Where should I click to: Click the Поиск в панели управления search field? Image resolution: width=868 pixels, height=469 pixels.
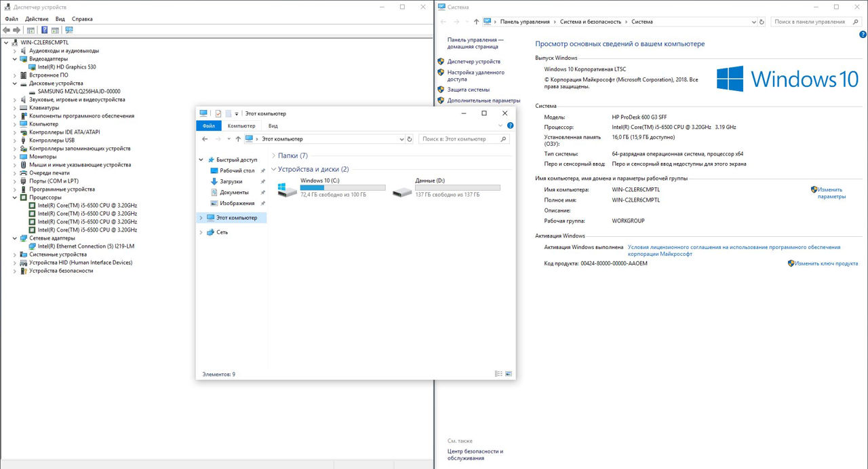coord(810,22)
